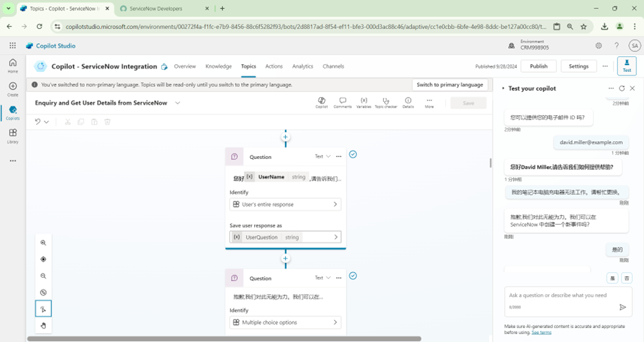Click the See terms link
The height and width of the screenshot is (342, 644).
541,332
